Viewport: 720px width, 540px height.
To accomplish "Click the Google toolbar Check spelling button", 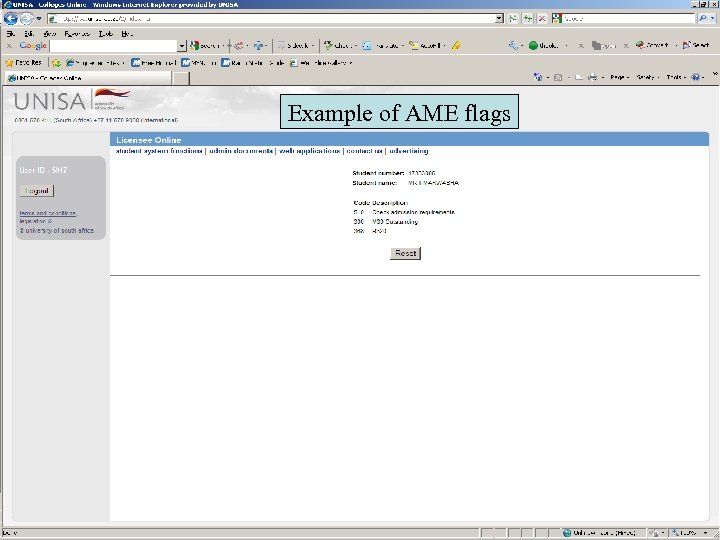I will coord(338,46).
